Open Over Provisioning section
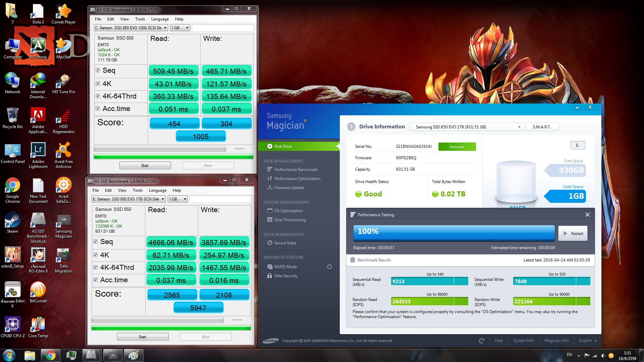Image resolution: width=644 pixels, height=362 pixels. pos(289,220)
